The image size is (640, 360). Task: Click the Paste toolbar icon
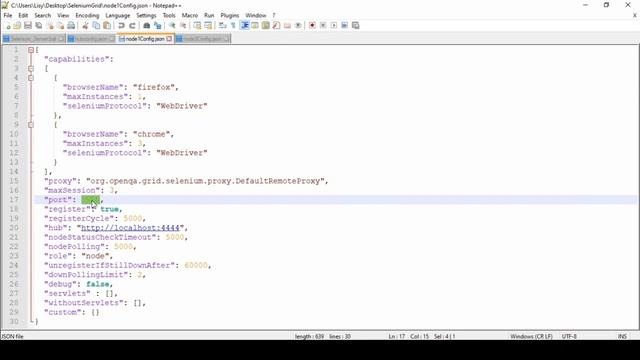click(107, 25)
